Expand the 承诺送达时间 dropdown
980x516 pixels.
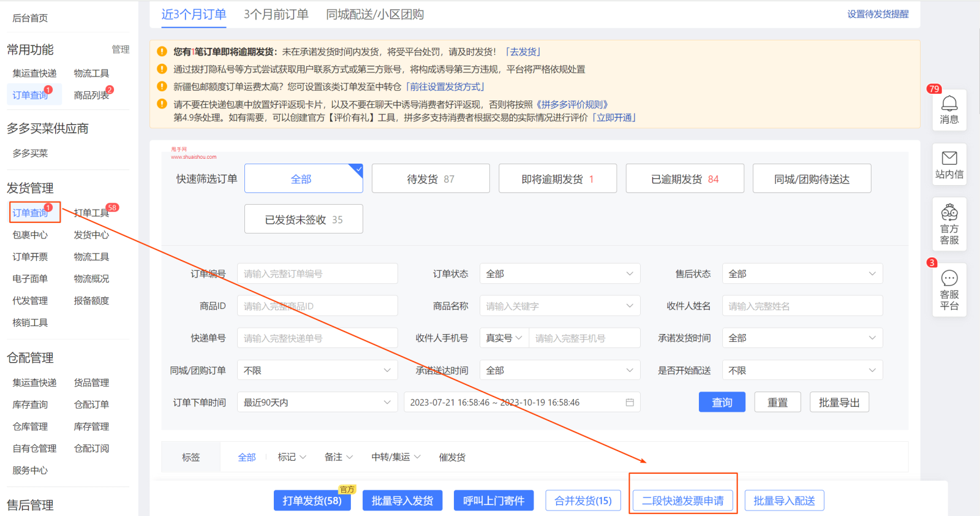pyautogui.click(x=560, y=370)
